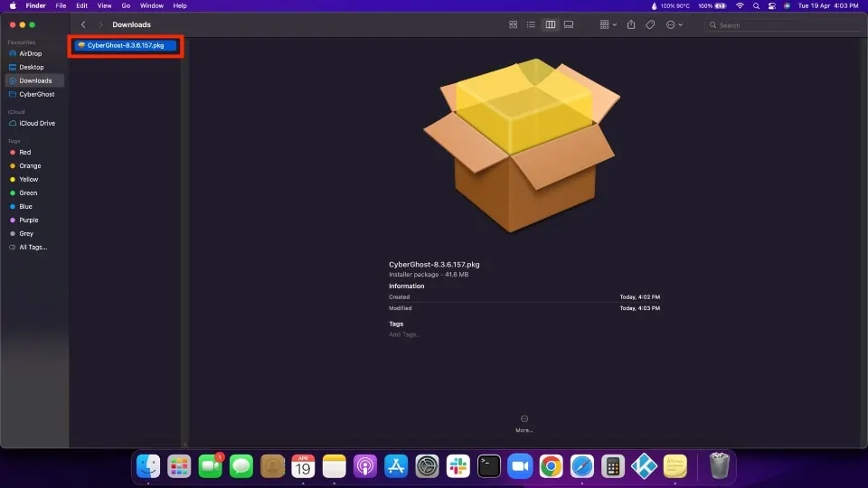Click the Edit Tags toolbar icon

[x=650, y=24]
